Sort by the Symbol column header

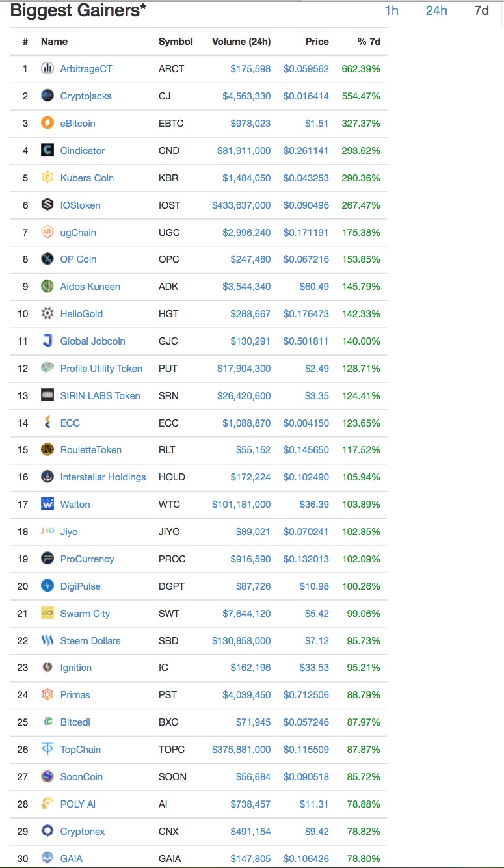pos(176,41)
